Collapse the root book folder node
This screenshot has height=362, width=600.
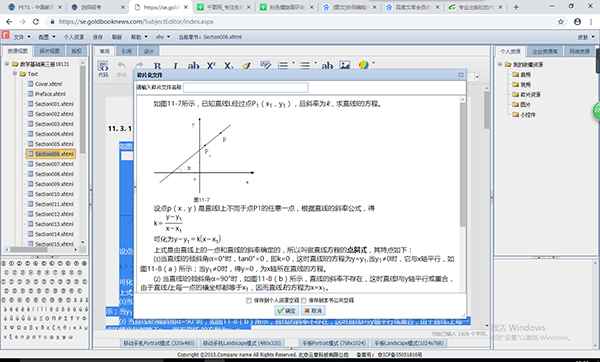(x=7, y=64)
